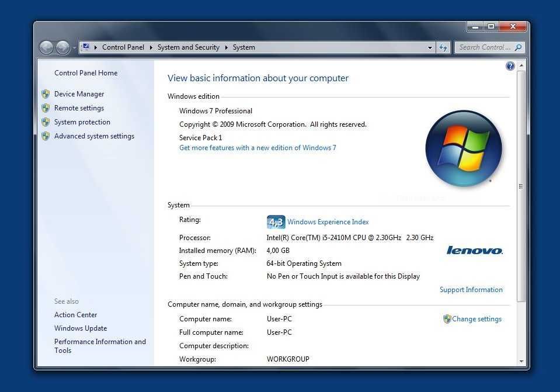Open Support Information link
Image resolution: width=560 pixels, height=392 pixels.
471,290
